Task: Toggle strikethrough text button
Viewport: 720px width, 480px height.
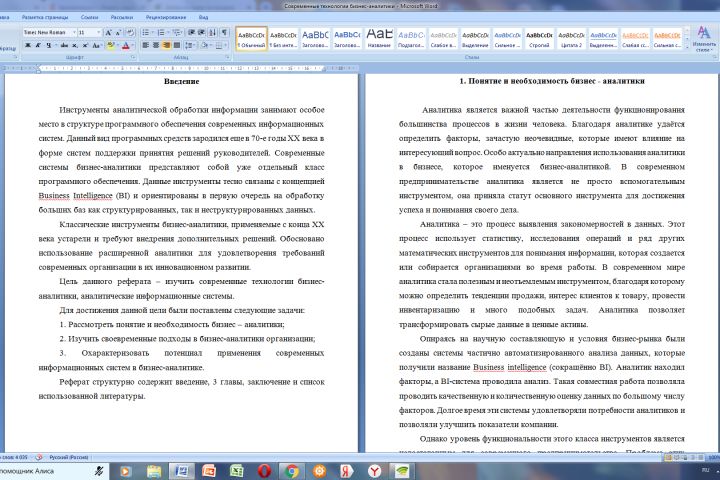Action: click(64, 45)
